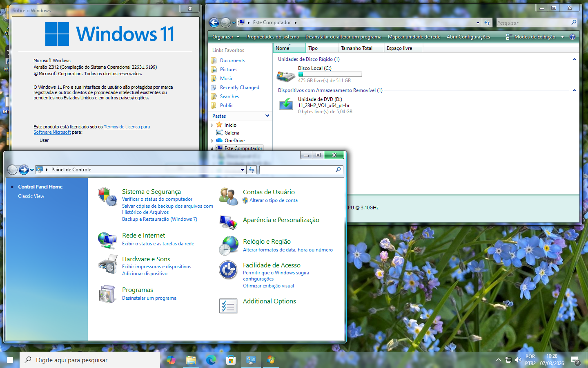Switch to Classic View in Control Panel
This screenshot has width=588, height=368.
point(31,196)
